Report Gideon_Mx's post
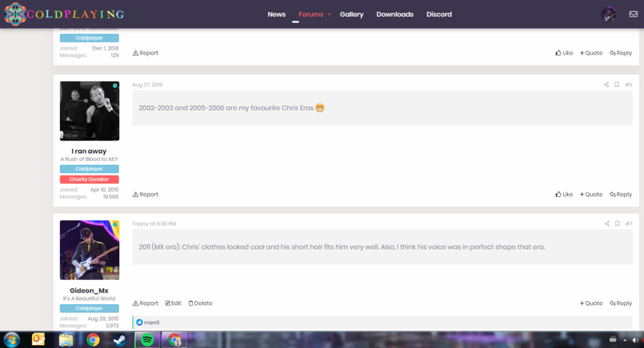644x348 pixels. [146, 304]
